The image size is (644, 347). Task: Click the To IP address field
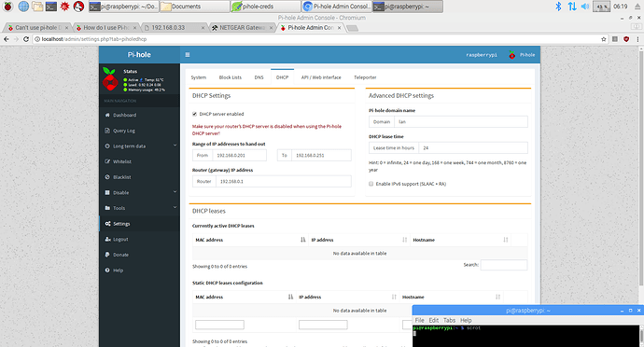322,155
